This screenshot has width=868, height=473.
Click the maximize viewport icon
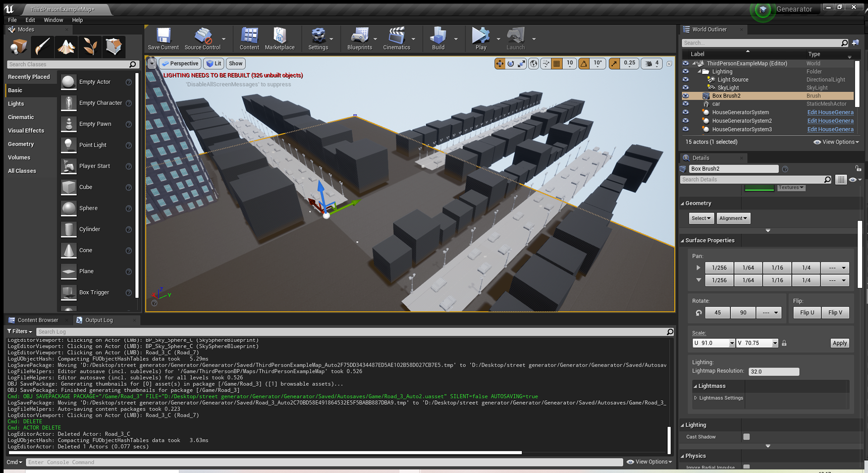click(669, 64)
